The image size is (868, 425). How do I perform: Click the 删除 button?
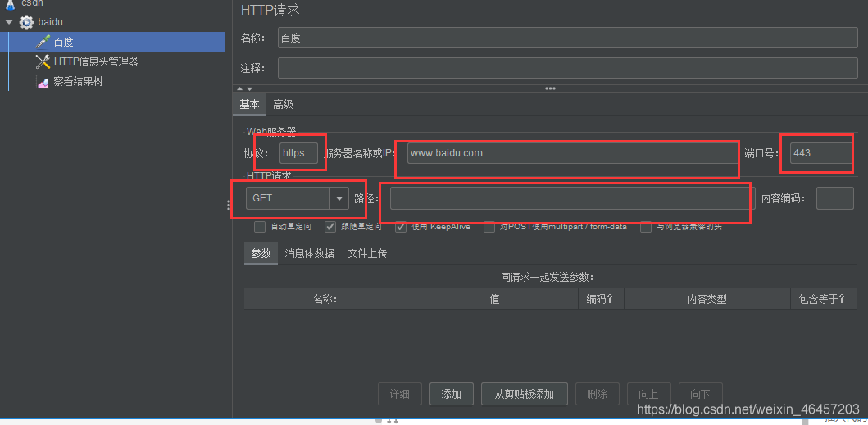tap(597, 394)
